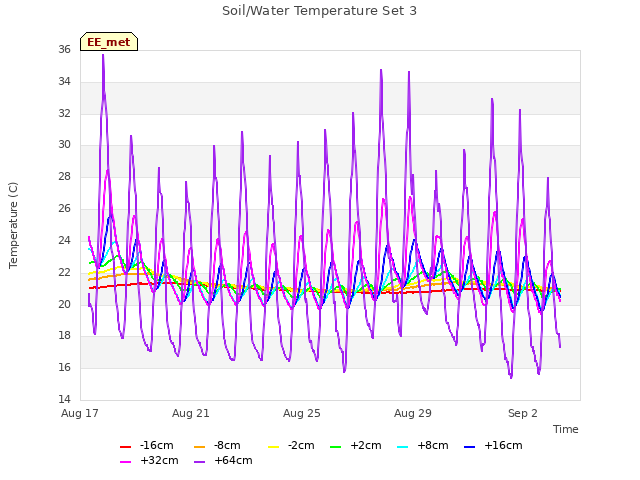The width and height of the screenshot is (640, 480).
Task: Click the Time axis label
Action: tap(566, 429)
